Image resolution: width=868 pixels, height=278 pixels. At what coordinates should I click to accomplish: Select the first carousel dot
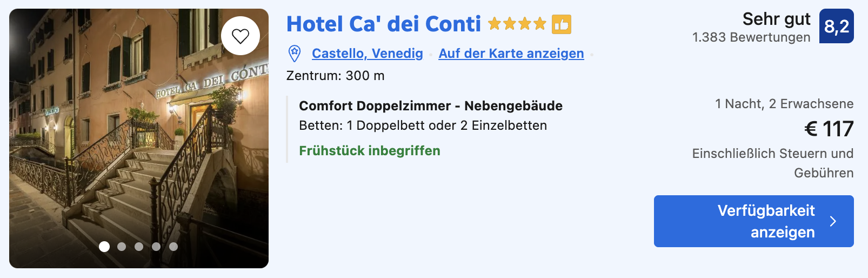104,247
